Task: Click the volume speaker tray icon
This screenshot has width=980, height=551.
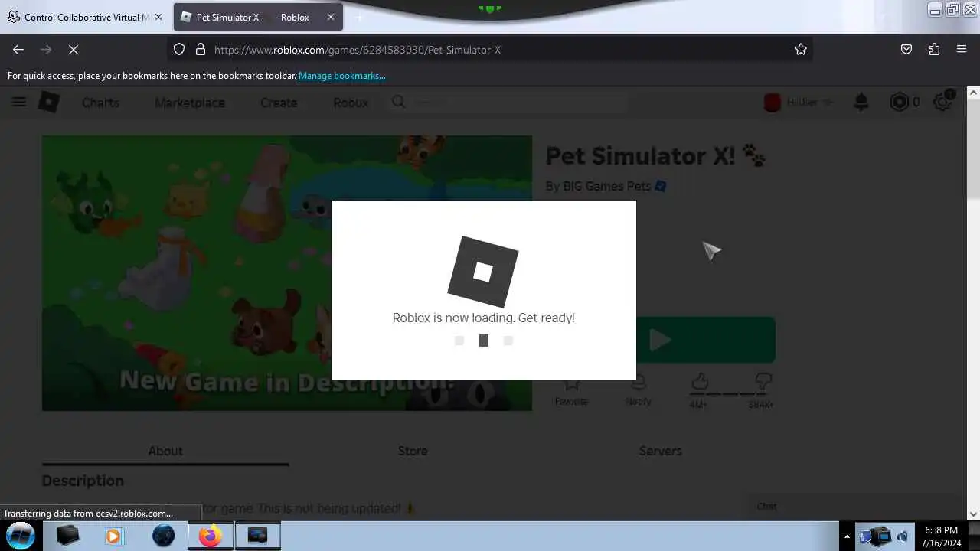Action: pos(903,536)
